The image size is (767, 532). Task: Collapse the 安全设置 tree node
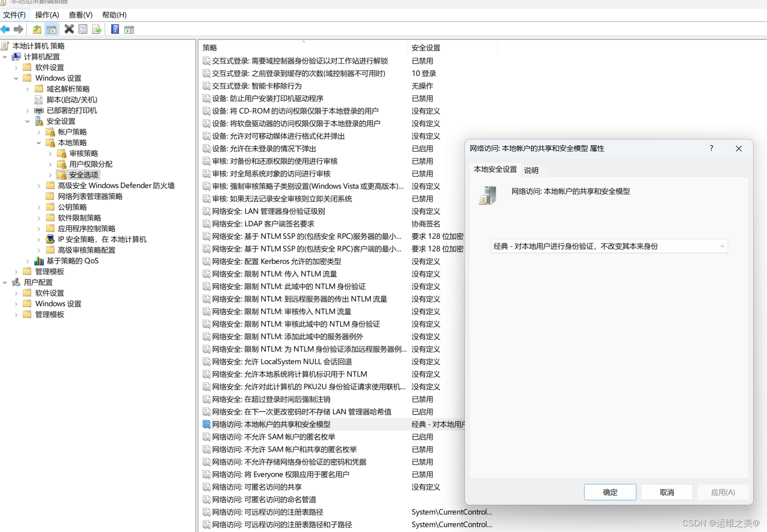(x=28, y=121)
